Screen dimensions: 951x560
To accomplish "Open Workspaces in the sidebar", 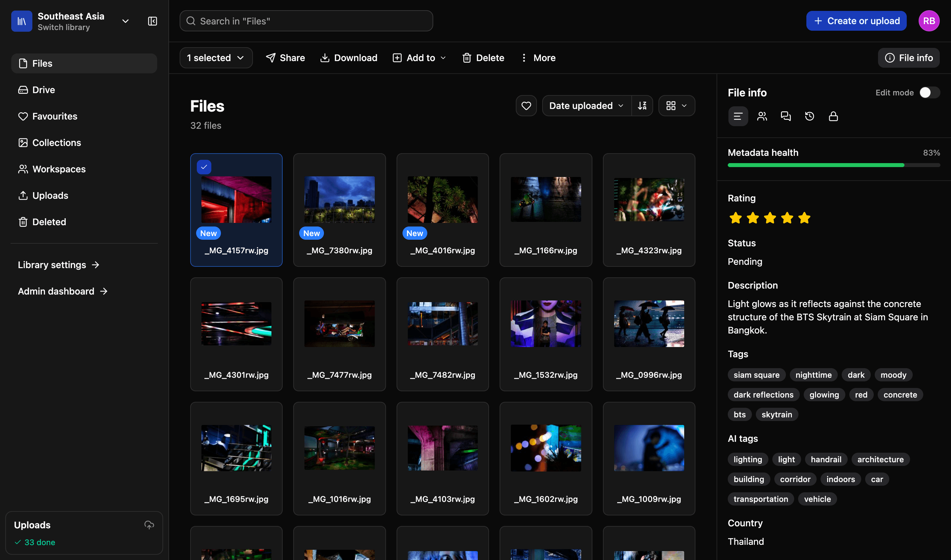I will [x=84, y=169].
